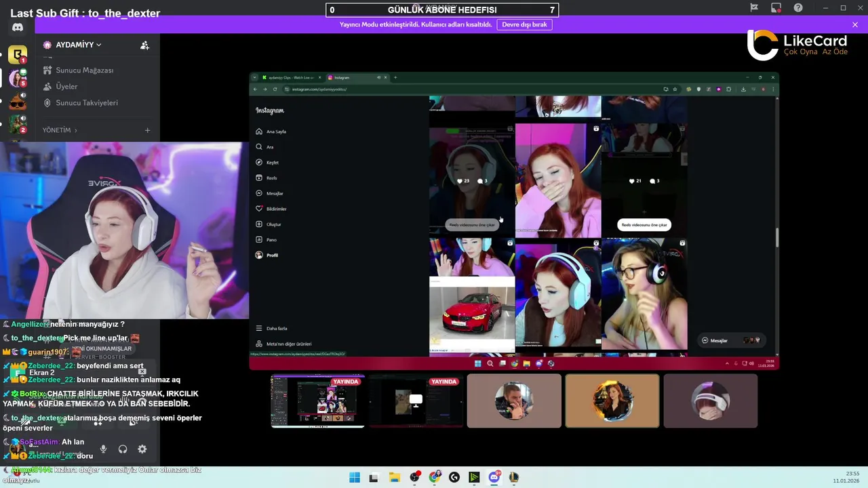Open Instagram Daha fazla menu
868x488 pixels.
272,328
